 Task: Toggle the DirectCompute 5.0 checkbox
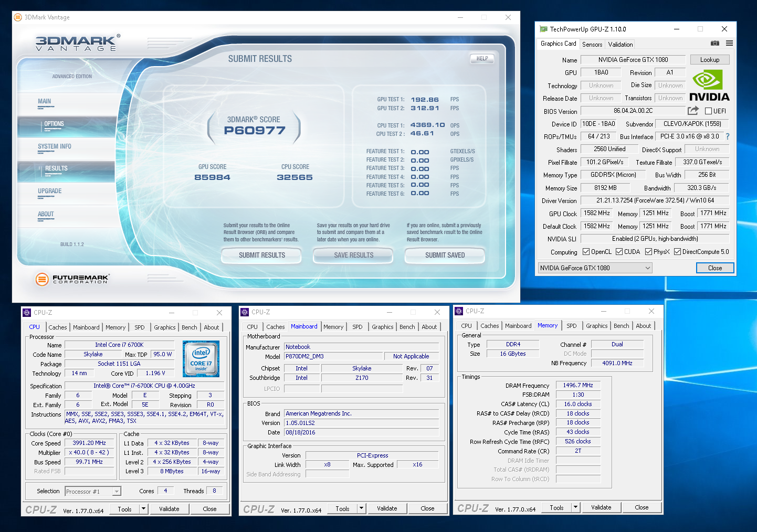(x=677, y=252)
